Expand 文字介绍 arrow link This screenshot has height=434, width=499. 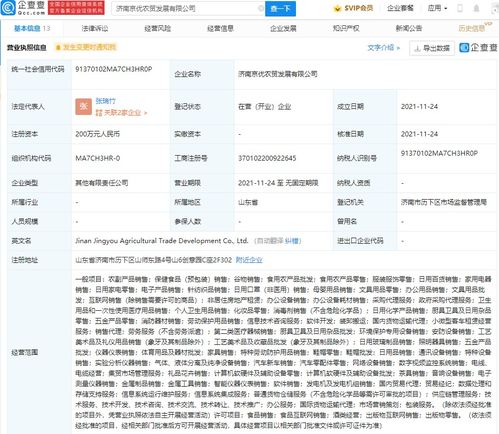[383, 48]
